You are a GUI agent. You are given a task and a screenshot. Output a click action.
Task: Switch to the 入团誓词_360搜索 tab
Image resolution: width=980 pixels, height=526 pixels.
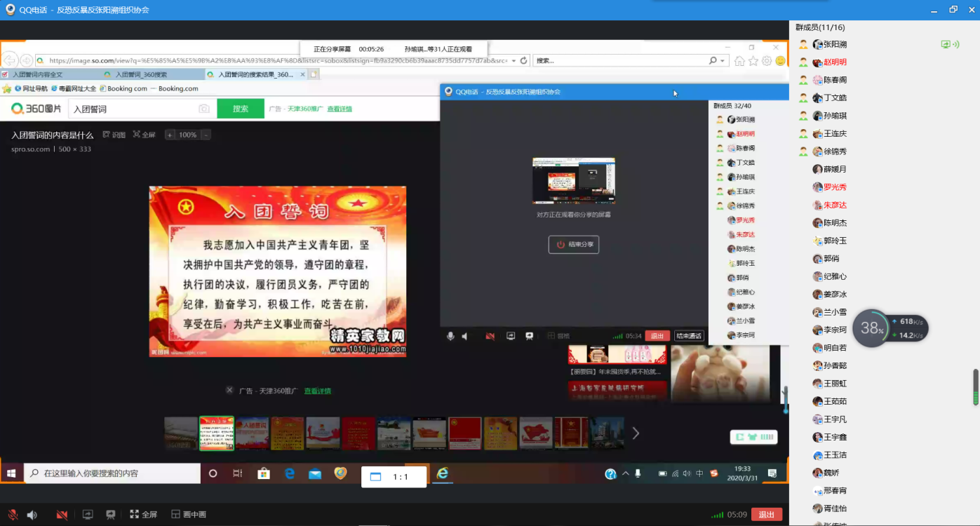140,74
